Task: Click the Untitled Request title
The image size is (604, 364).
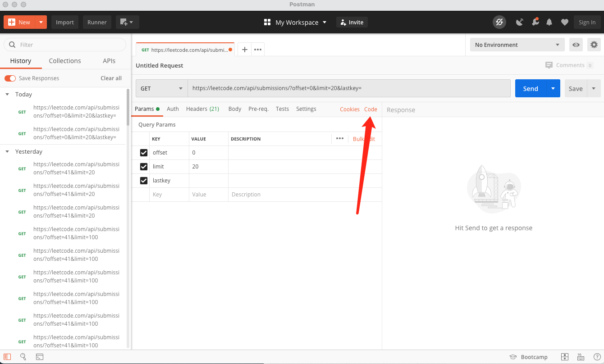Action: 160,66
